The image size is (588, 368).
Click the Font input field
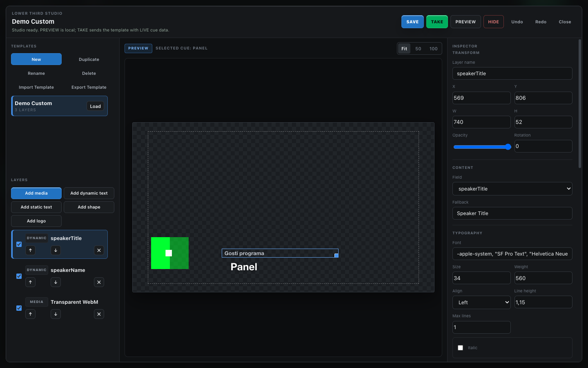point(512,254)
